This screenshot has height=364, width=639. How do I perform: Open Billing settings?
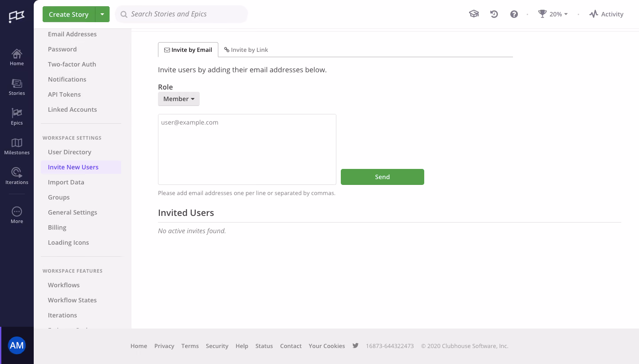click(57, 227)
